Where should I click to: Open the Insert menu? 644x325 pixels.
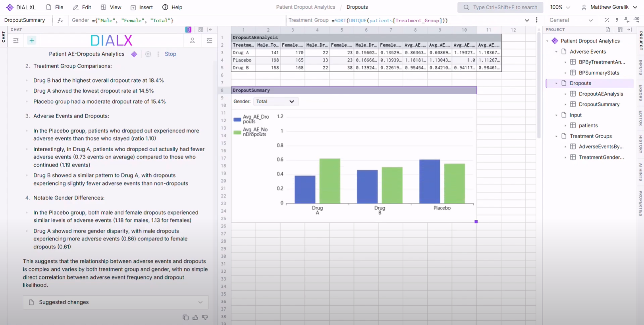coord(142,7)
